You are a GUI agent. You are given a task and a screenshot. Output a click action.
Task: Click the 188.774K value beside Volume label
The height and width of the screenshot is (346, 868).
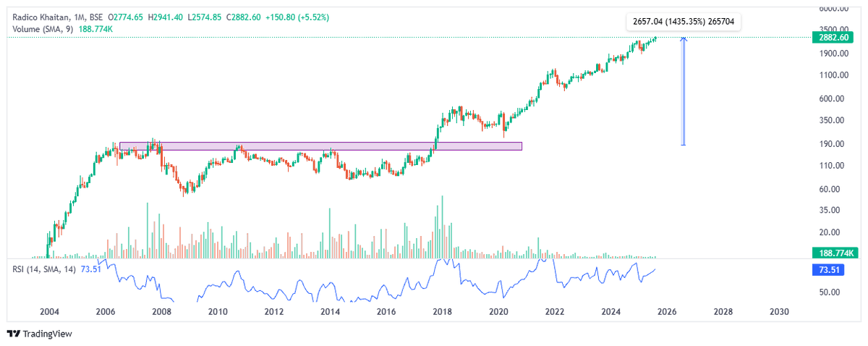(95, 29)
